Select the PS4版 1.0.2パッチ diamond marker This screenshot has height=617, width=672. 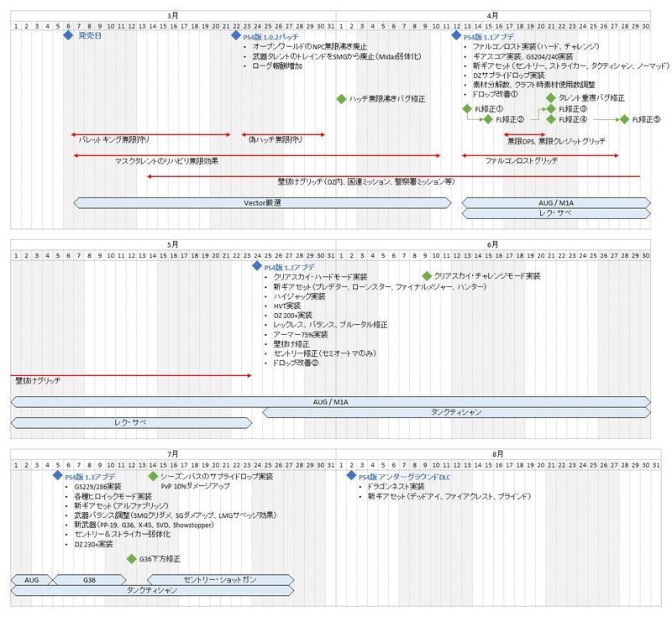coord(236,36)
